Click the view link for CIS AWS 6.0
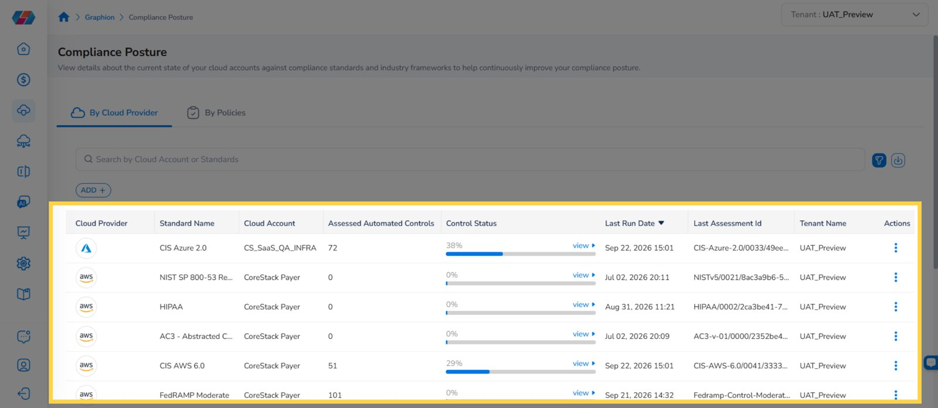The image size is (938, 408). click(583, 363)
